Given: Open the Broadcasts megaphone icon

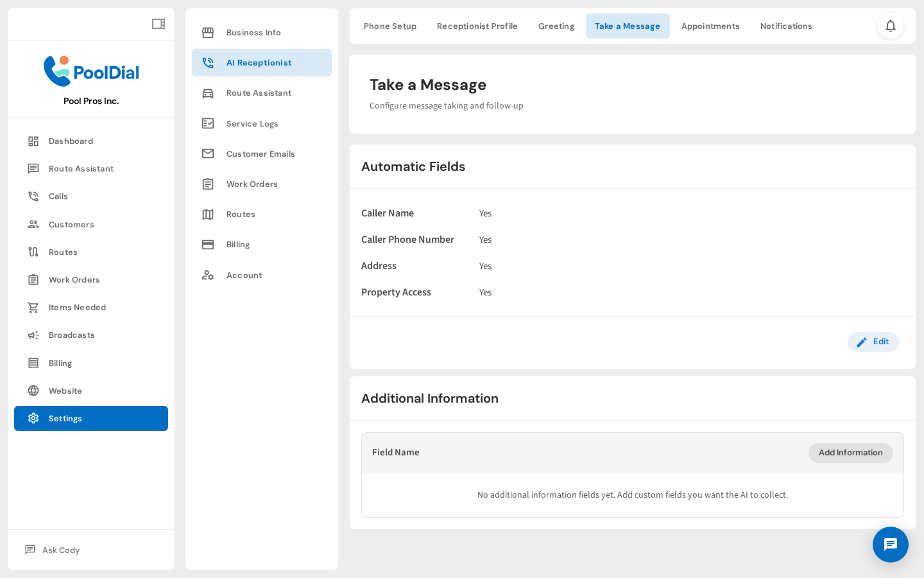Looking at the screenshot, I should click(x=33, y=335).
